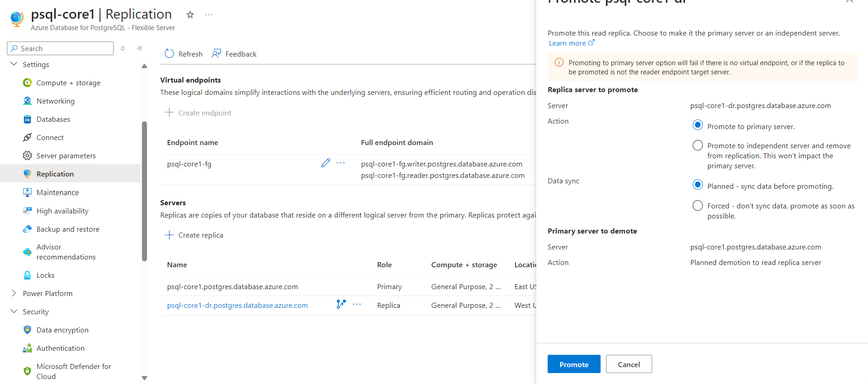
Task: Click Data encryption shield icon
Action: (x=27, y=330)
